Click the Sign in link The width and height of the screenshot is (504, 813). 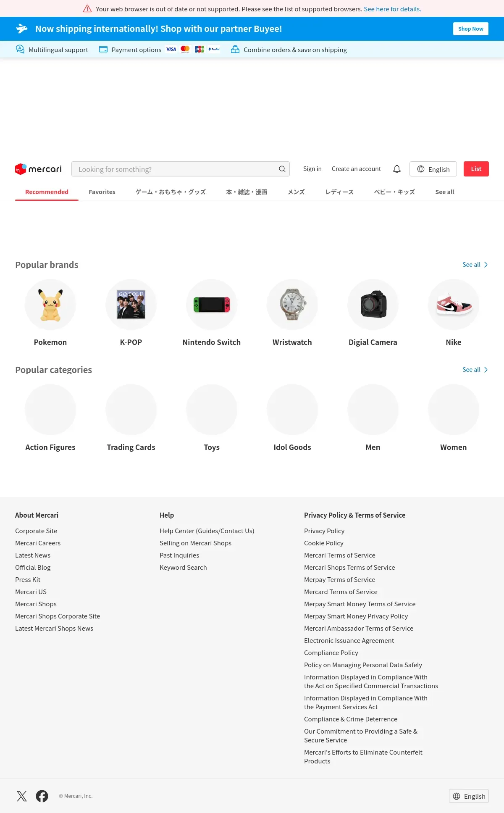pos(312,169)
